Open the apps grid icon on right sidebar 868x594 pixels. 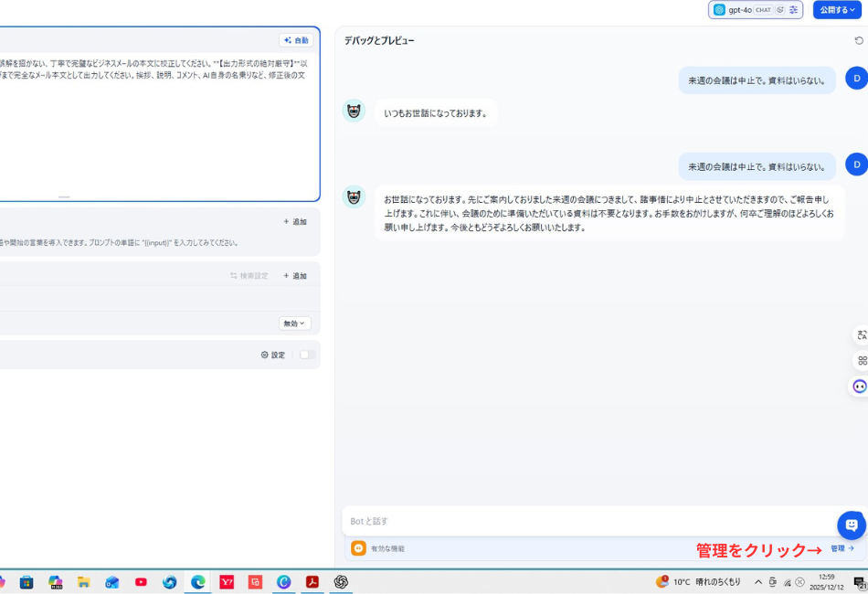862,360
